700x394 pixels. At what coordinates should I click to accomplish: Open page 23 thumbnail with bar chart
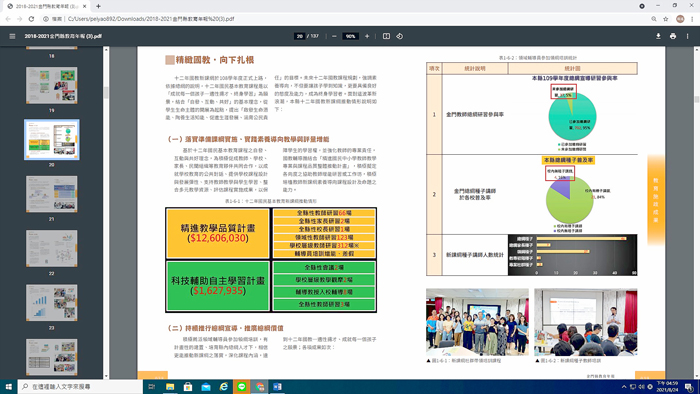(x=52, y=303)
